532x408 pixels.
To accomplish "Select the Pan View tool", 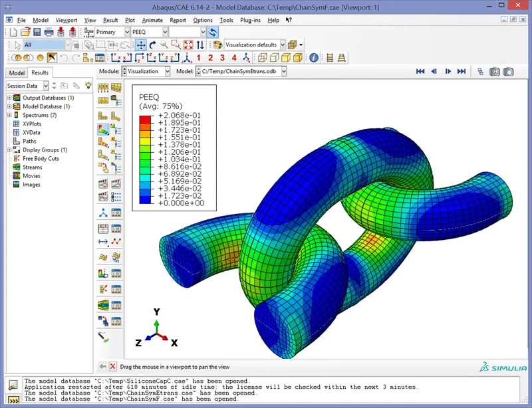I will pos(142,45).
